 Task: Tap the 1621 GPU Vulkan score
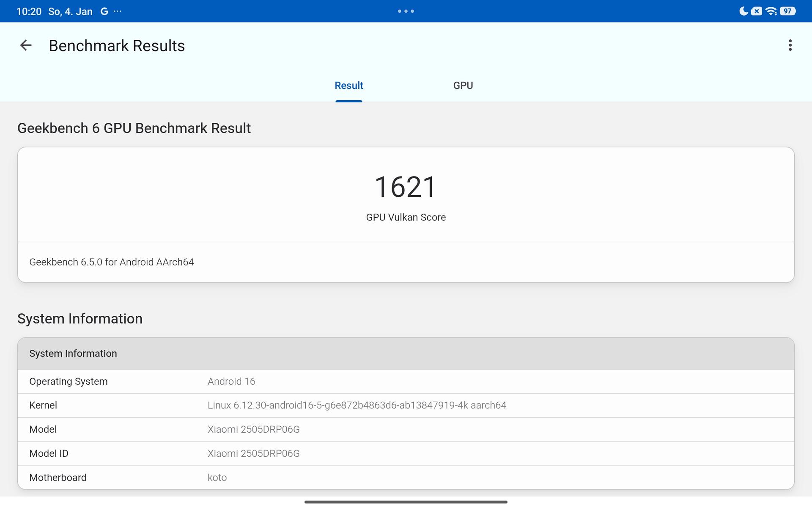coord(405,187)
